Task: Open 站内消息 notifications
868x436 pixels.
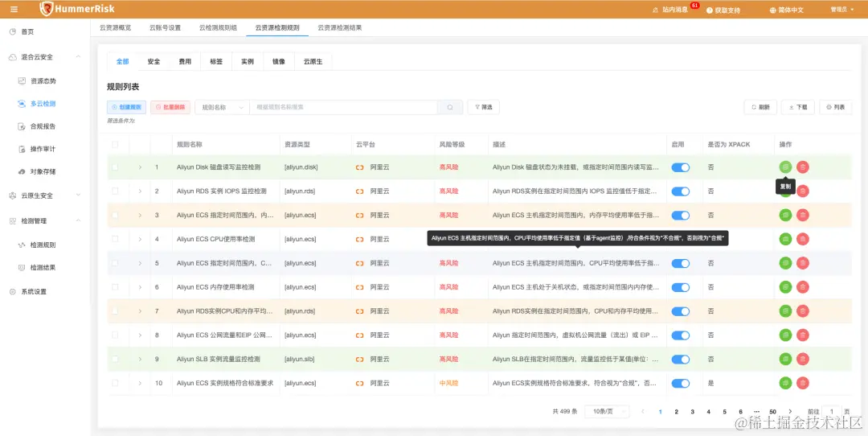Action: point(675,10)
